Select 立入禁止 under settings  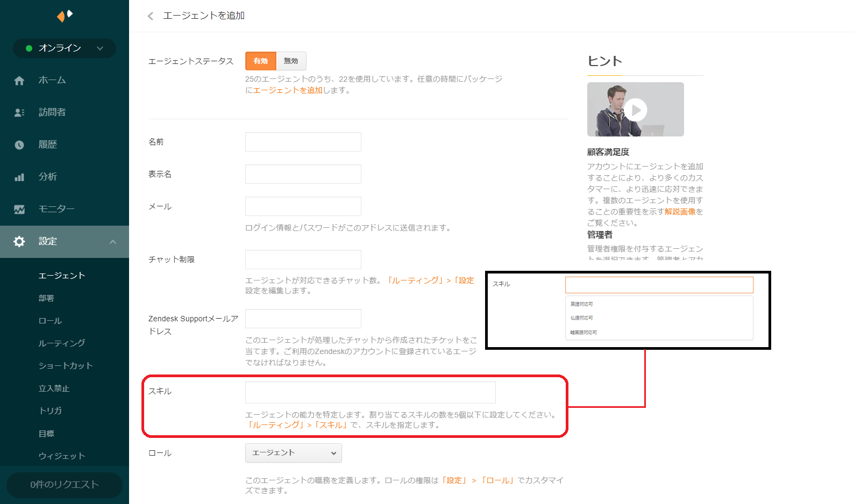tap(54, 388)
